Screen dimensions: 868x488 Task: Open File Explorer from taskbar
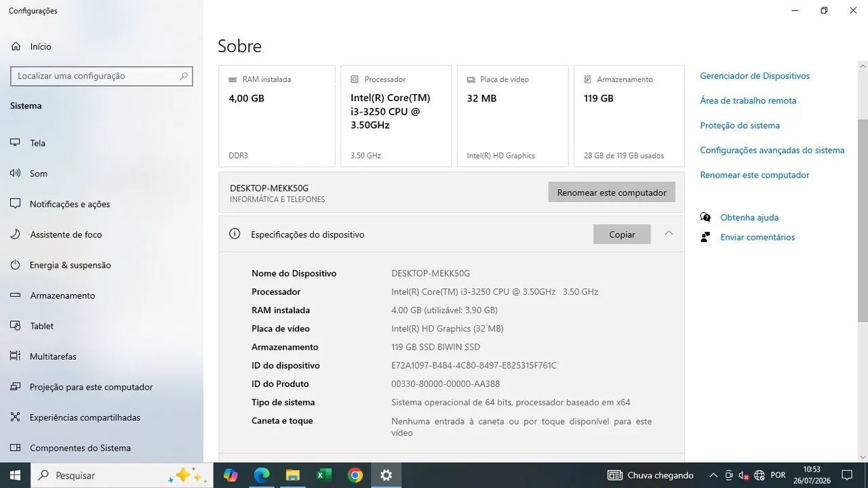(292, 475)
